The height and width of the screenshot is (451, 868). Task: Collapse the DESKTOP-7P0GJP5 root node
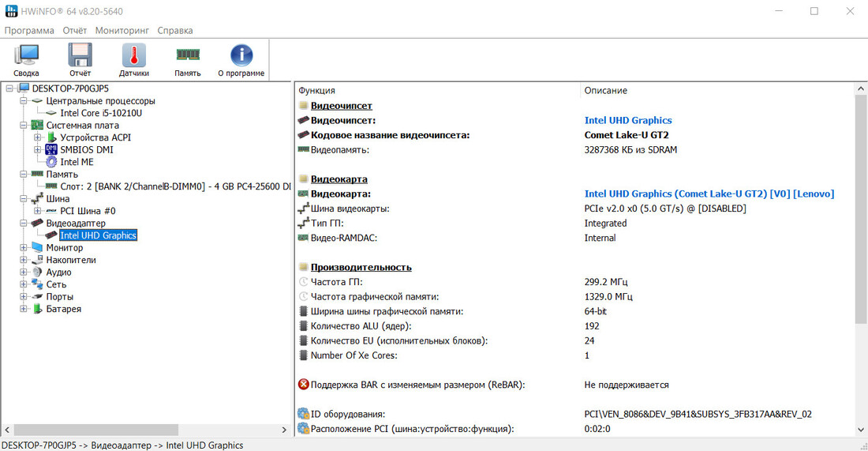9,88
